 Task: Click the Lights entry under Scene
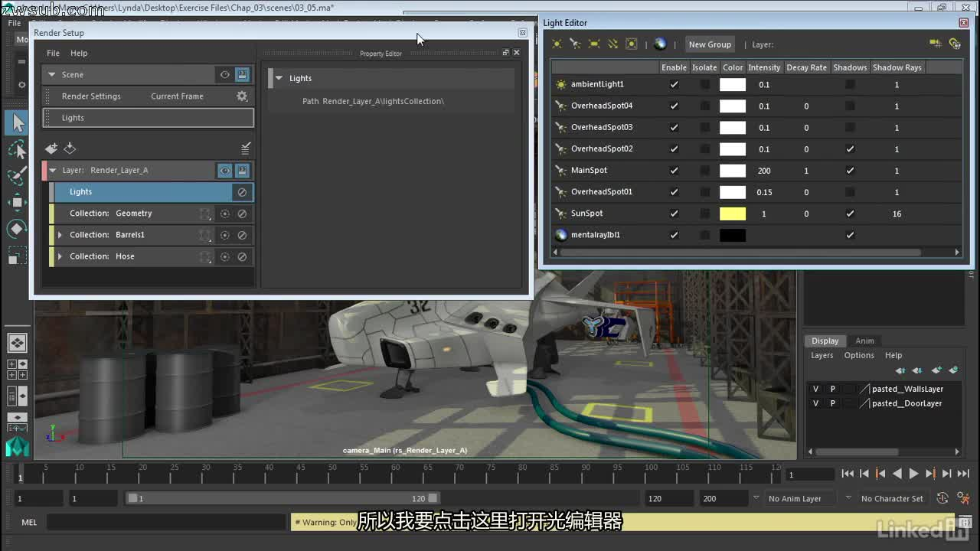point(148,118)
